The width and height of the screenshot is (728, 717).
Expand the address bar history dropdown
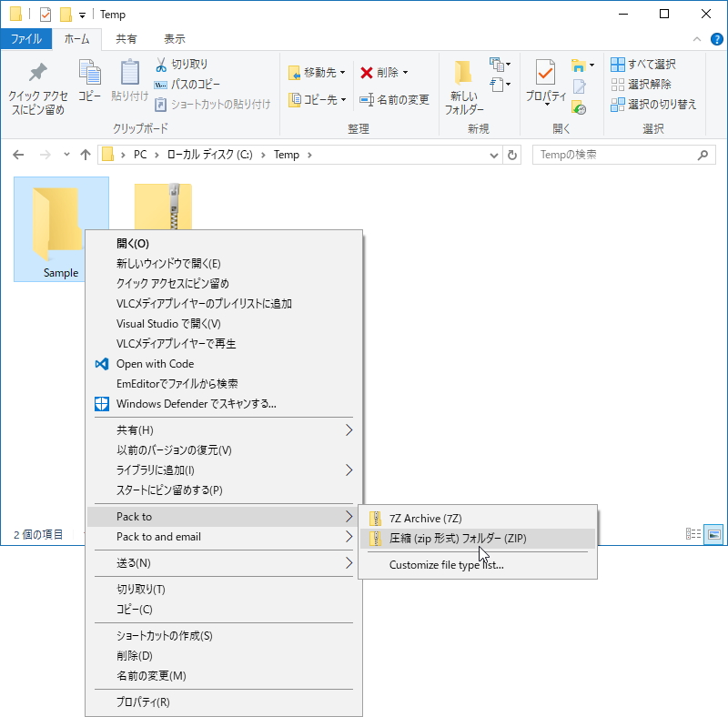pyautogui.click(x=494, y=155)
